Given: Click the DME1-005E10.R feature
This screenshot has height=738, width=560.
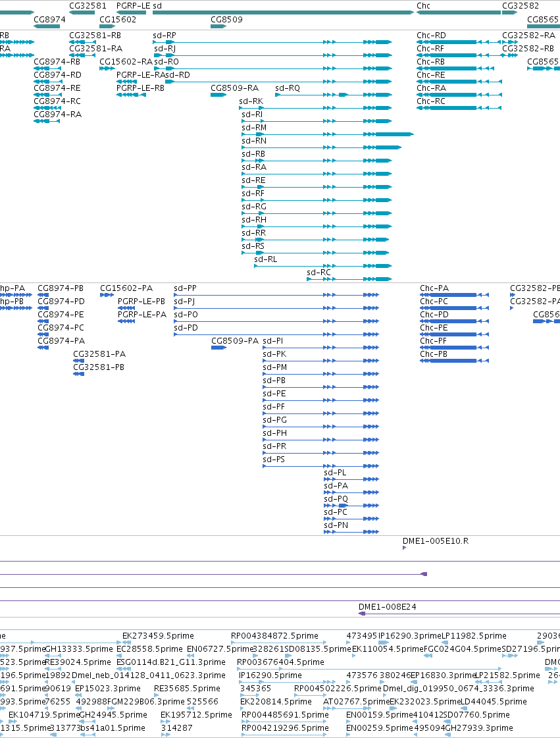Looking at the screenshot, I should point(405,548).
